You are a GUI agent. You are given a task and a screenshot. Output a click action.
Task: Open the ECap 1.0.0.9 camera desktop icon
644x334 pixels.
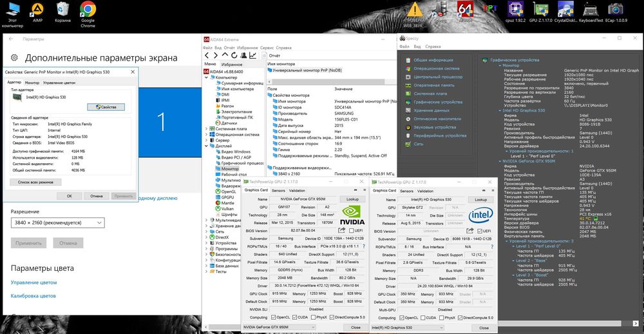pyautogui.click(x=615, y=12)
